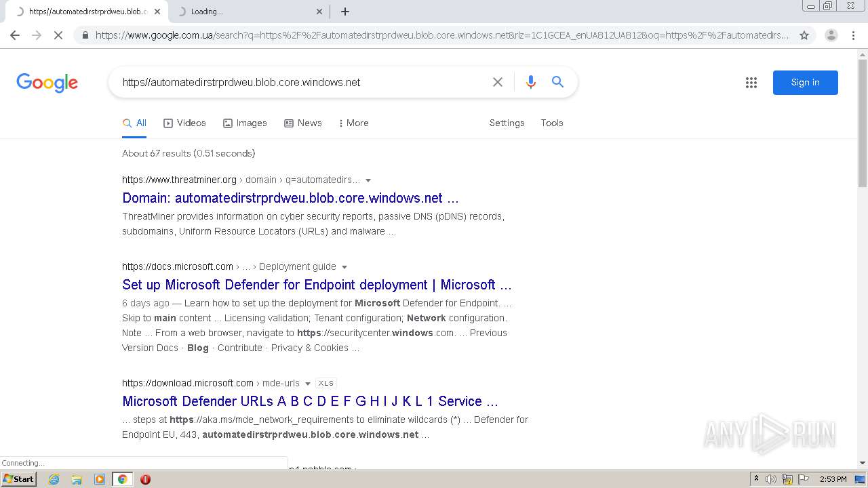Open ThreatMiner Domain result link
868x488 pixels.
pyautogui.click(x=290, y=198)
